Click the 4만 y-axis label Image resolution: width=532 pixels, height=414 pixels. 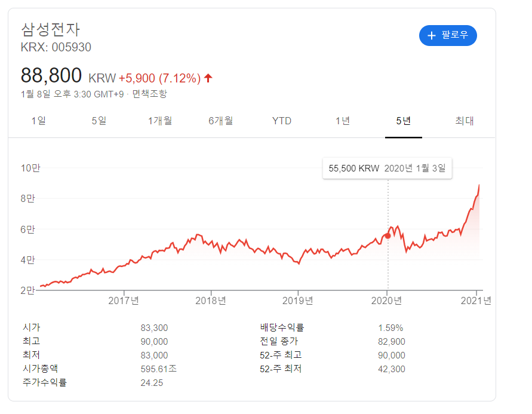(28, 260)
